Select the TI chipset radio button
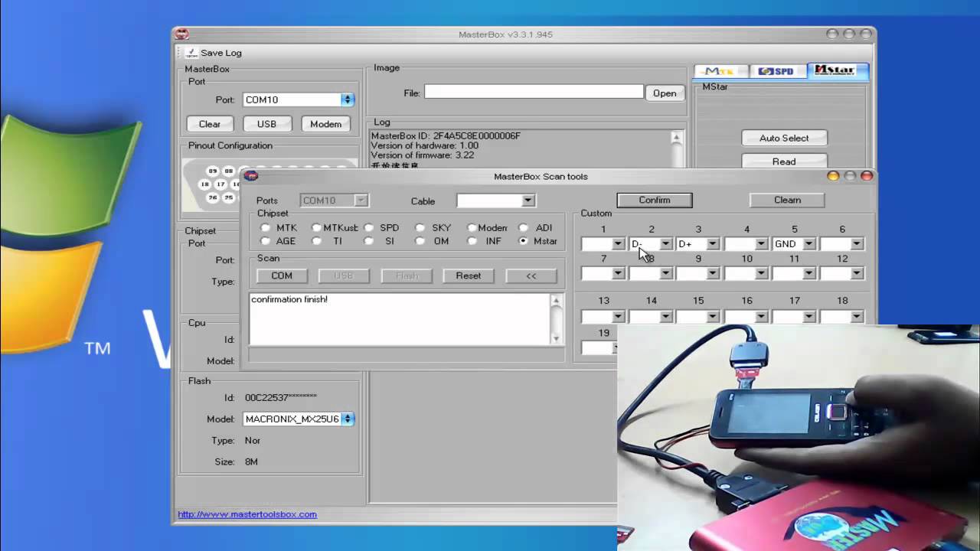 click(316, 241)
